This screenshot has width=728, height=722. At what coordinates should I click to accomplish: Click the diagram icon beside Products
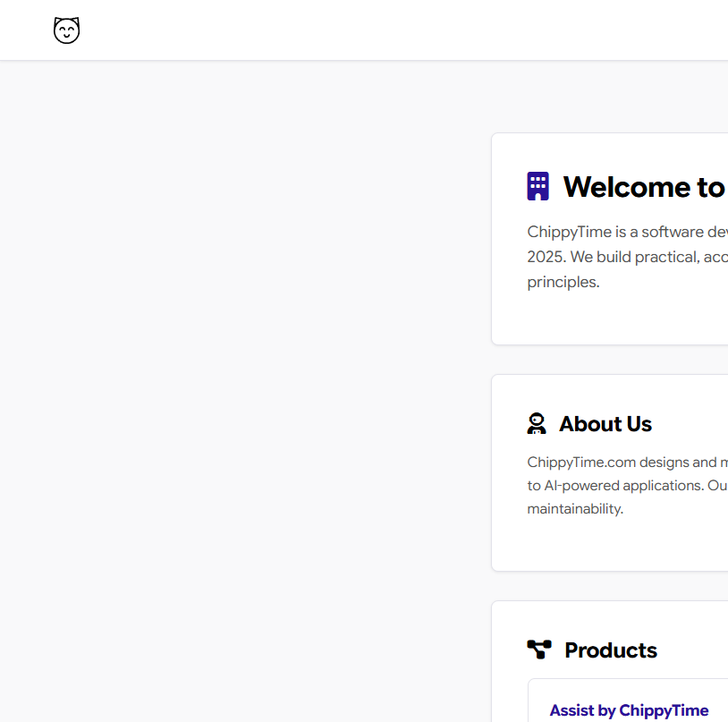pos(539,650)
